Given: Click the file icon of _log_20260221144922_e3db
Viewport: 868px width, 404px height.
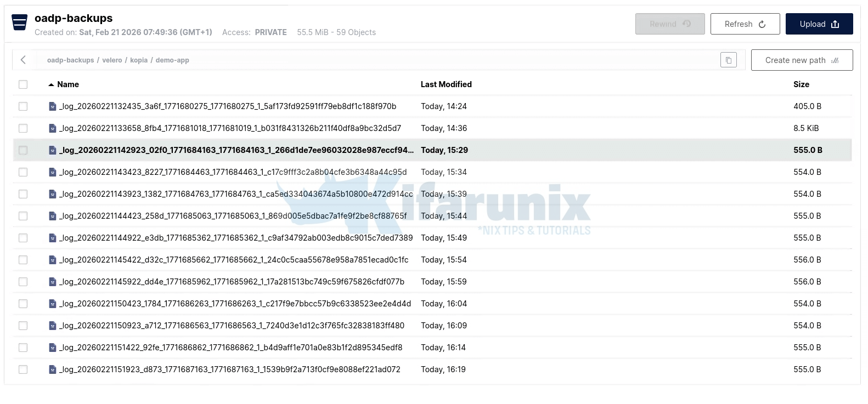Looking at the screenshot, I should [53, 238].
